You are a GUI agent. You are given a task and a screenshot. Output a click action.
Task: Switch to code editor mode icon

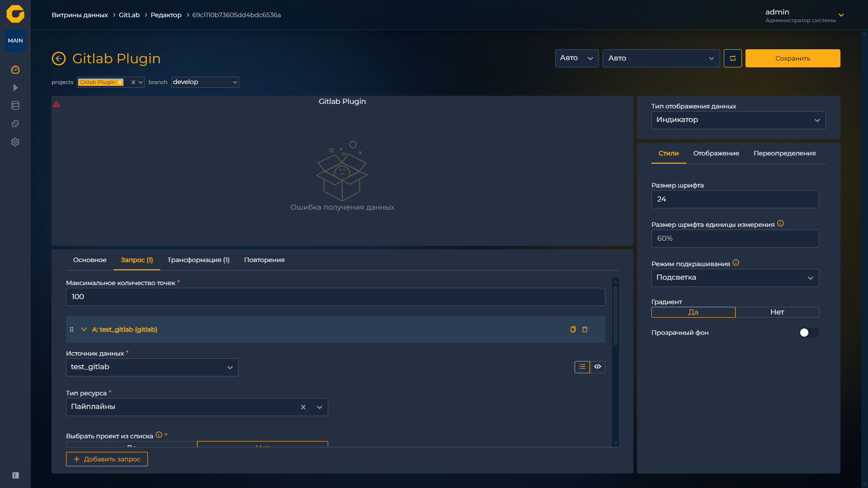click(x=598, y=367)
